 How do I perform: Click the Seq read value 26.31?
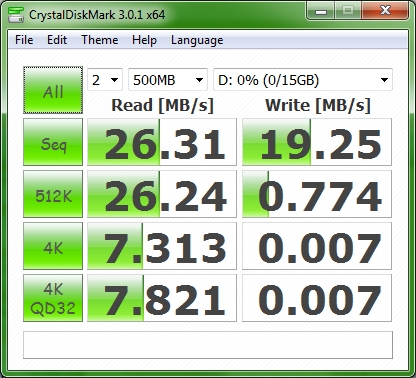[x=162, y=142]
